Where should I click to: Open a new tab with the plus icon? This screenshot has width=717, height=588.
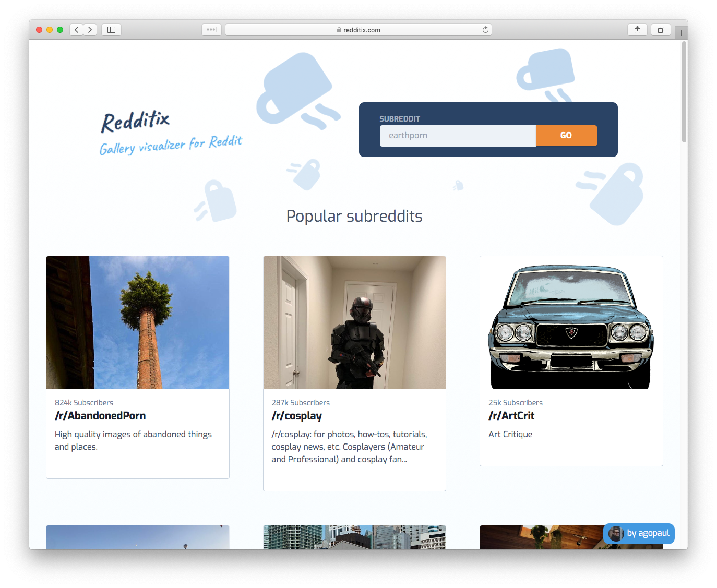(x=680, y=32)
